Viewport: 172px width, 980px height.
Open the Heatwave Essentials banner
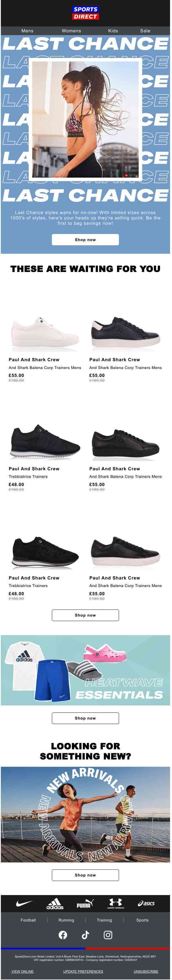(85, 670)
